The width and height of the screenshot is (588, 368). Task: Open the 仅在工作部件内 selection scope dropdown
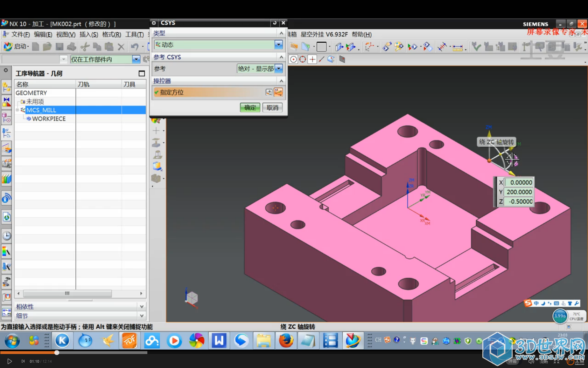[x=136, y=59]
